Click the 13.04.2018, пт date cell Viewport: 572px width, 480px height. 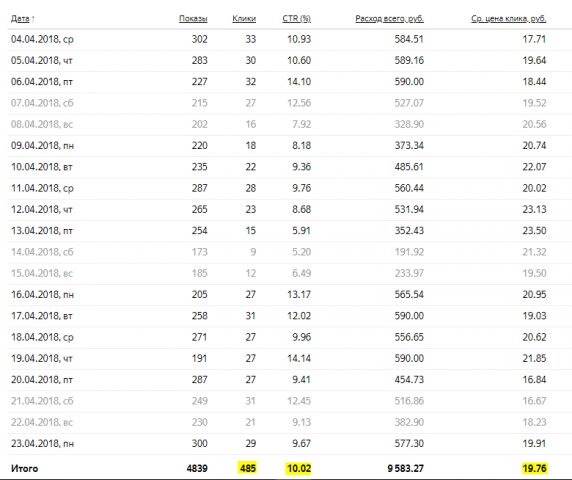42,231
